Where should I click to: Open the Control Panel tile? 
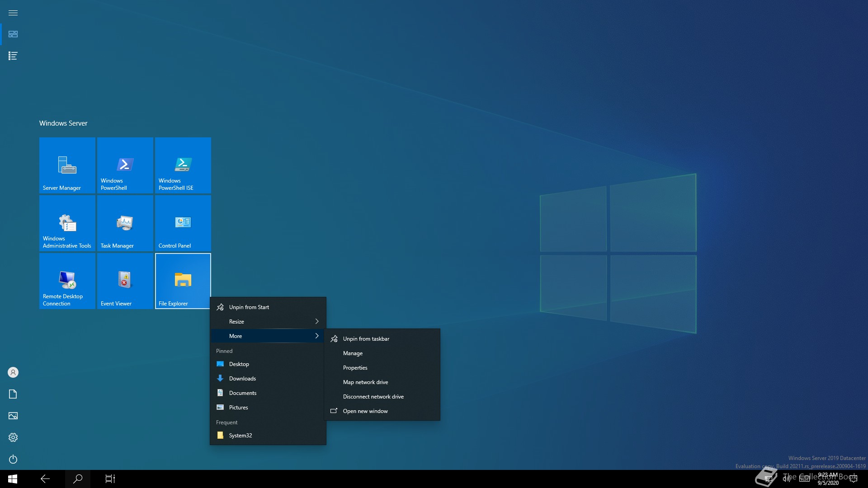coord(183,223)
